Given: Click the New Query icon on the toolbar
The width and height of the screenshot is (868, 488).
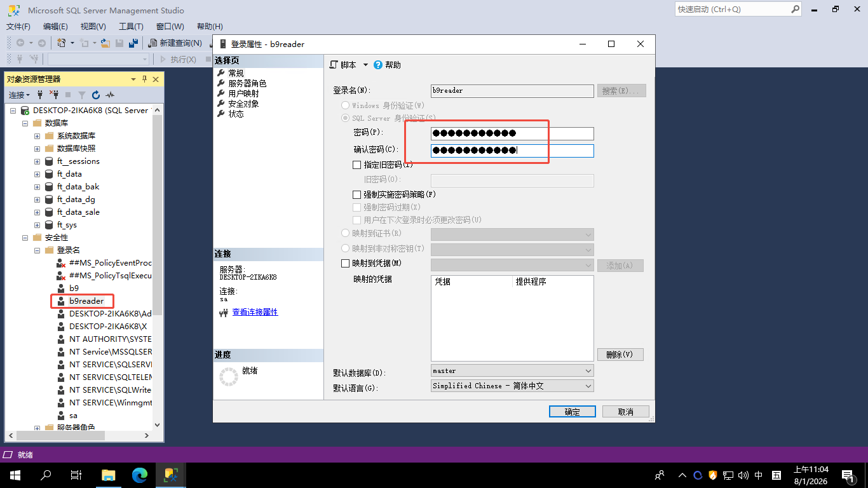Looking at the screenshot, I should coord(153,43).
